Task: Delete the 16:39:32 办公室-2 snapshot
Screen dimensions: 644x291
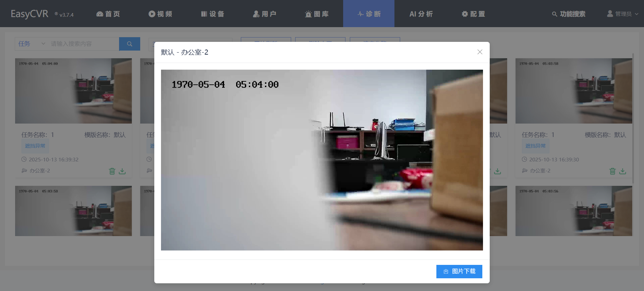Action: click(112, 171)
